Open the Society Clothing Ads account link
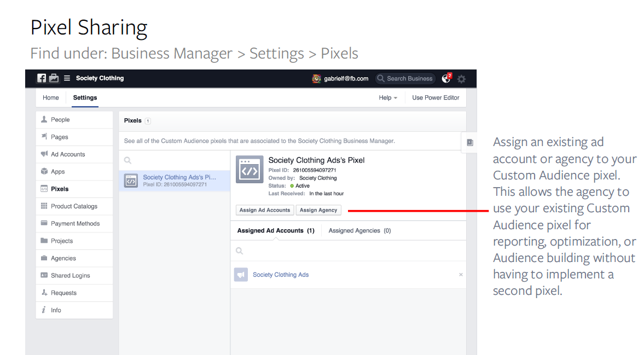 pos(281,275)
